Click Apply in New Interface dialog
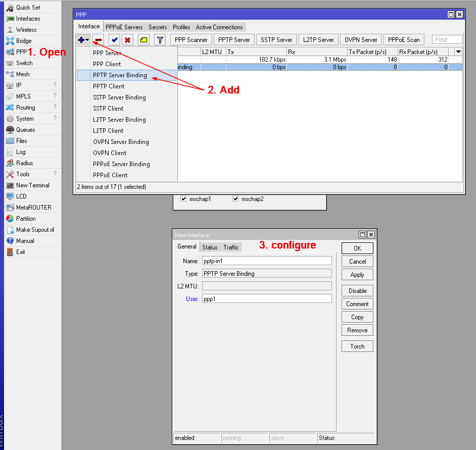Viewport: 476px width, 450px height. point(357,275)
